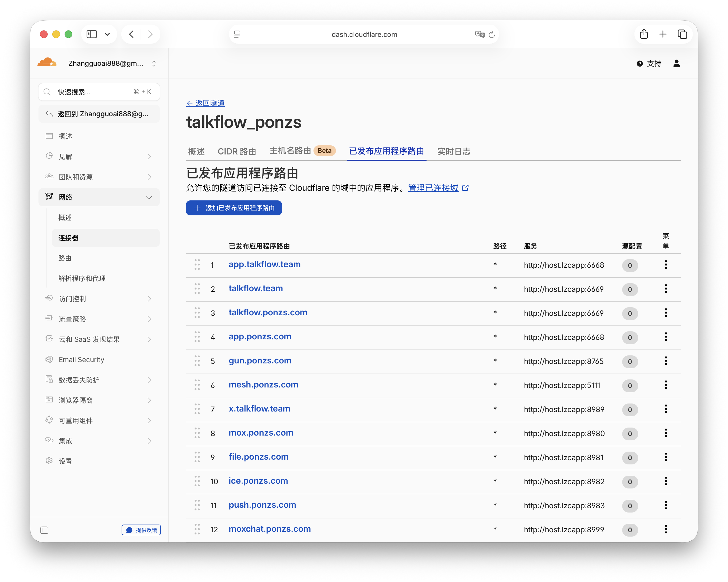Open three-dot menu for push.ponzs.com
Screen dimensions: 728x582
[x=665, y=505]
